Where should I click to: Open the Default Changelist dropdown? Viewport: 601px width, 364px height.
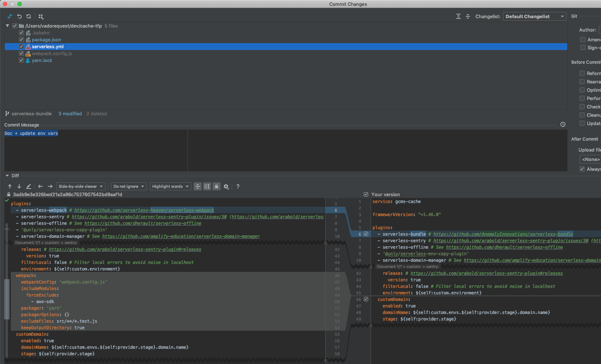click(534, 16)
